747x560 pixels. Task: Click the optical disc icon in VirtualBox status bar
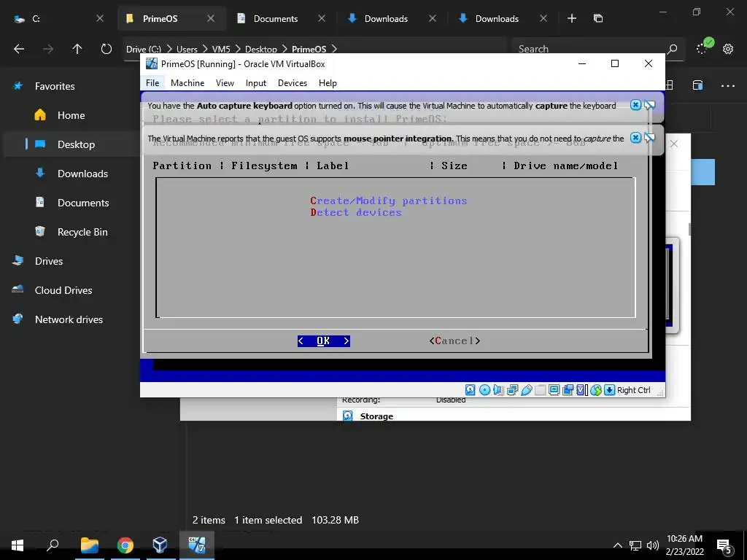click(484, 390)
